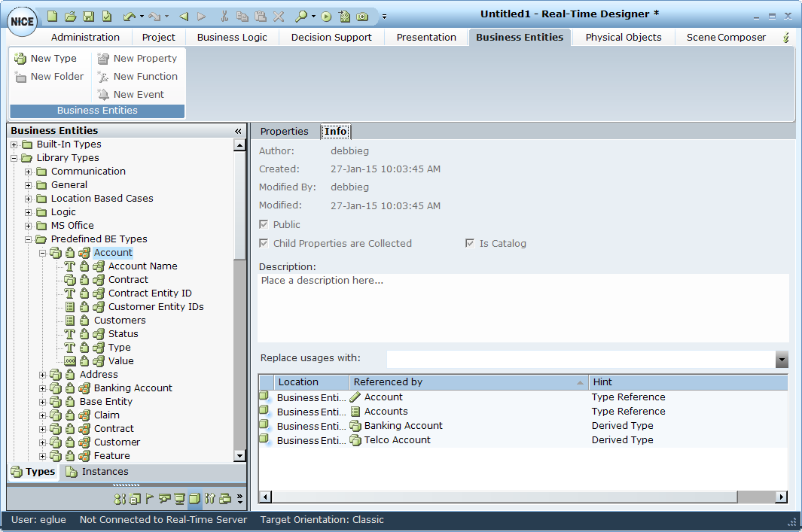Click the Description text field
Screen dimensions: 802x532
coord(523,307)
